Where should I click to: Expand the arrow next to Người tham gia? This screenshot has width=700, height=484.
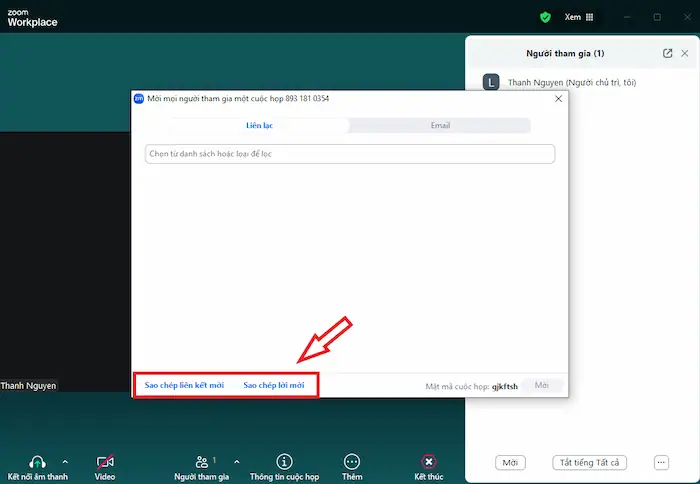point(237,462)
